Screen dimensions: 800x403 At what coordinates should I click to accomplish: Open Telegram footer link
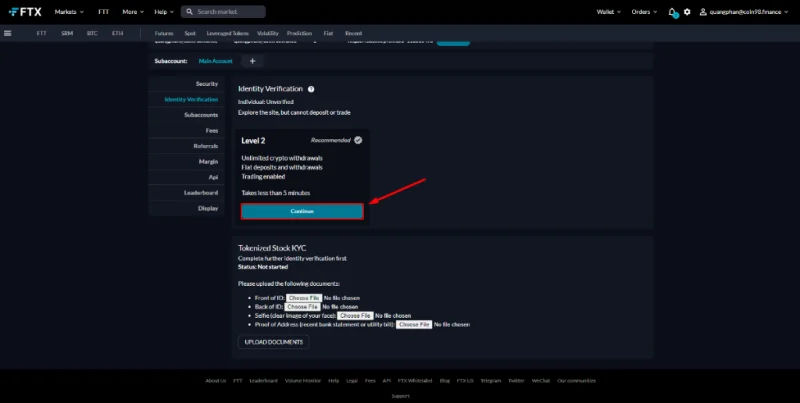pos(490,381)
